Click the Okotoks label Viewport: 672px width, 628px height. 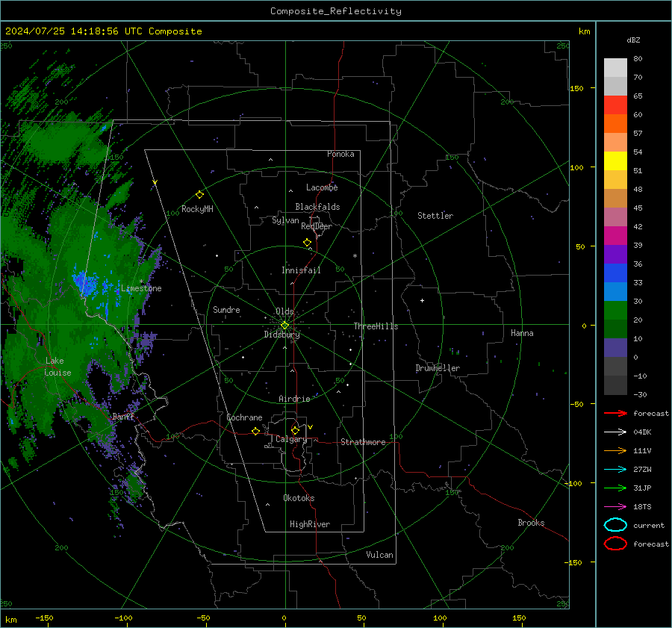pos(299,498)
